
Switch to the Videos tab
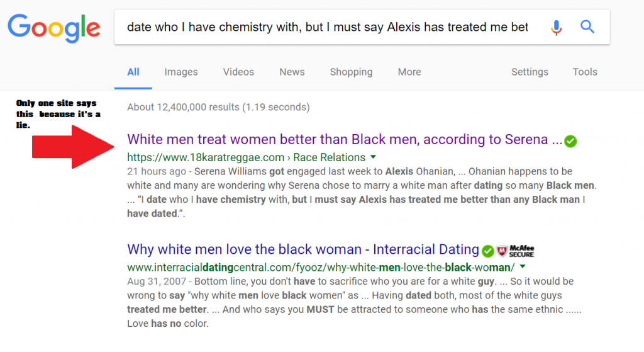[238, 72]
